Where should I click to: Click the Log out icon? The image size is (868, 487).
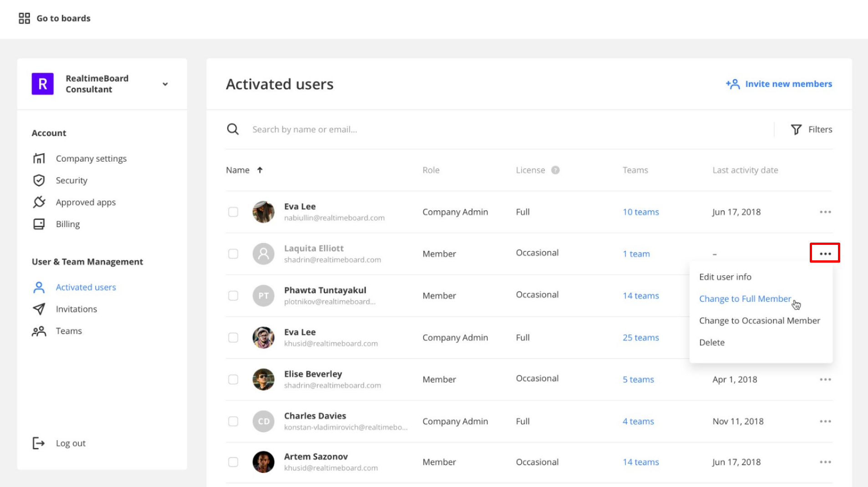(39, 443)
